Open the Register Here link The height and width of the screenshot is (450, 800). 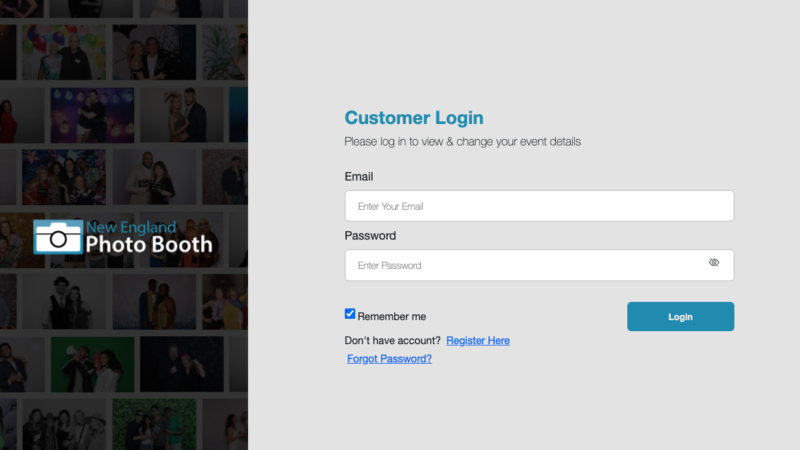tap(478, 340)
